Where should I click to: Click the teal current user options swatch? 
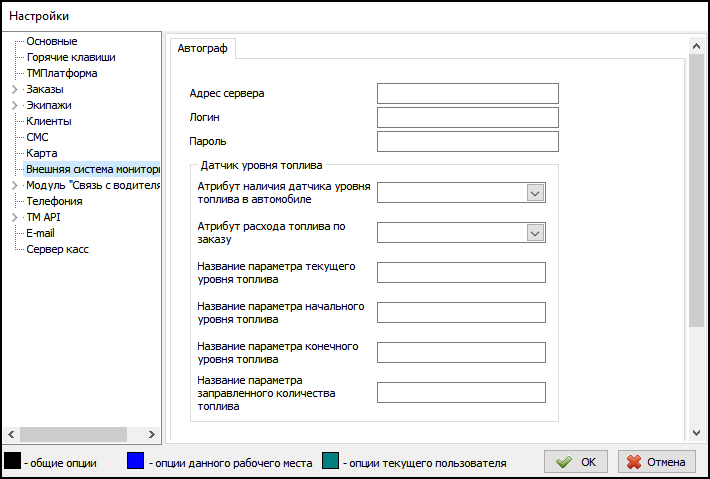(331, 461)
